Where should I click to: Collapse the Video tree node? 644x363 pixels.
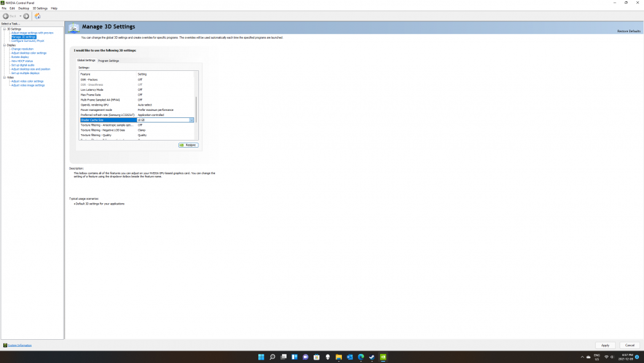pyautogui.click(x=5, y=77)
